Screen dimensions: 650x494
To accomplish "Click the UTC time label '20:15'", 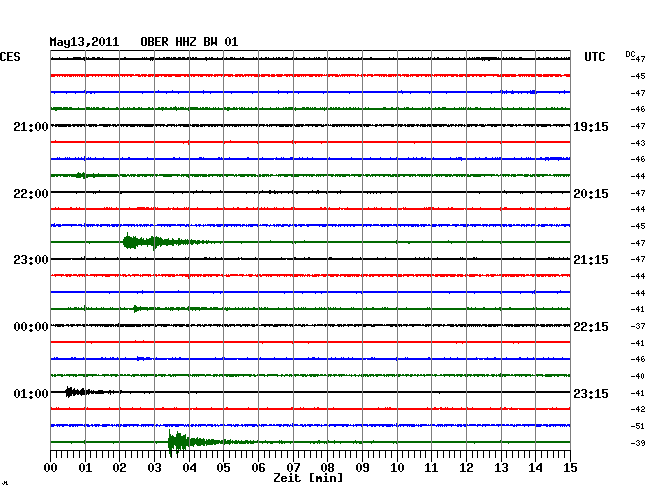I will coord(591,194).
